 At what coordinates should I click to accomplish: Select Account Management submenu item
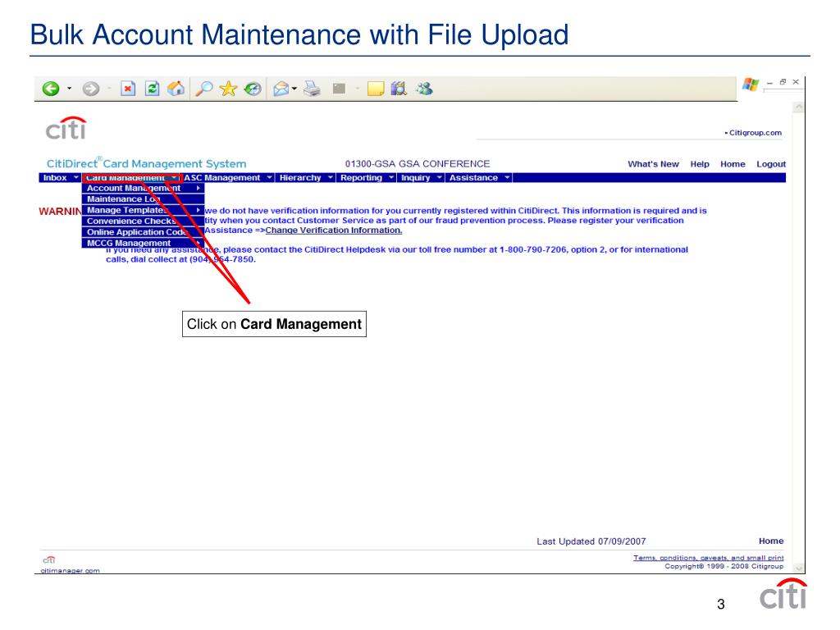click(x=143, y=188)
